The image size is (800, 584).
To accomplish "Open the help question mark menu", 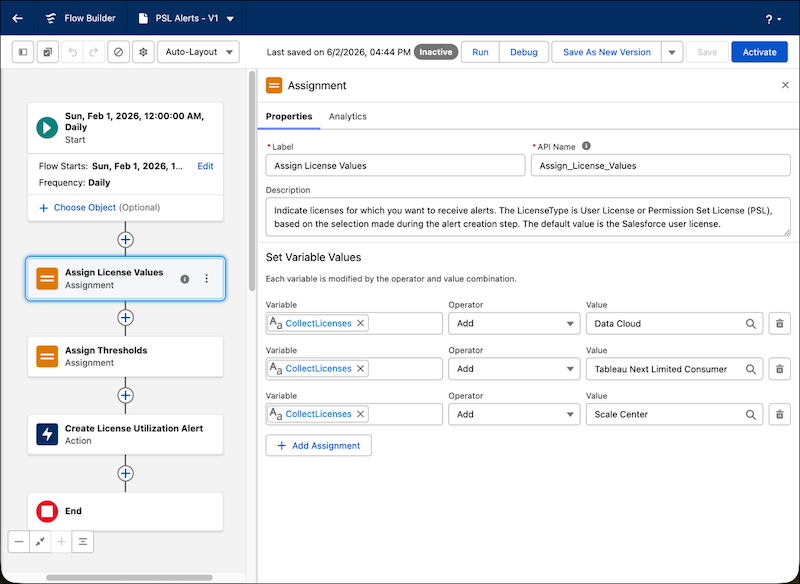I will click(773, 19).
